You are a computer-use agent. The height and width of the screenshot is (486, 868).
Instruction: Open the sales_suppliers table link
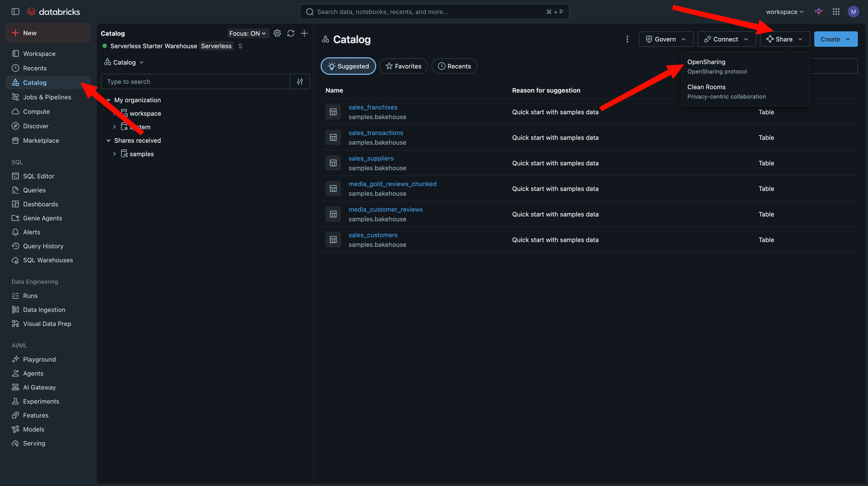pyautogui.click(x=371, y=158)
